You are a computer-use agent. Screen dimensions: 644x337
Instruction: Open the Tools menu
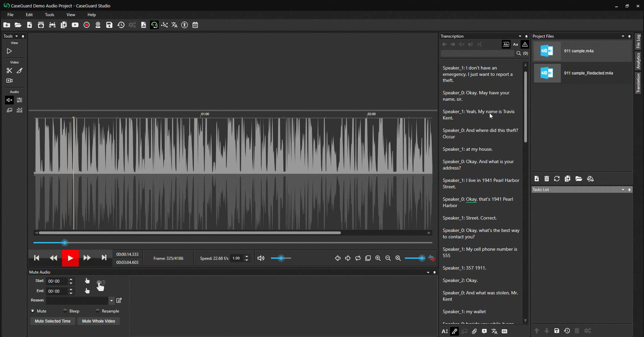click(49, 15)
